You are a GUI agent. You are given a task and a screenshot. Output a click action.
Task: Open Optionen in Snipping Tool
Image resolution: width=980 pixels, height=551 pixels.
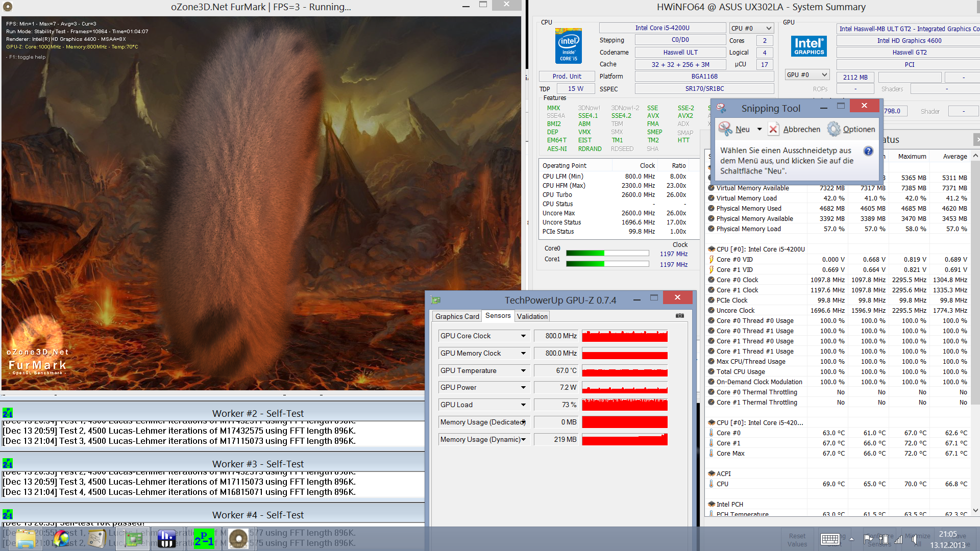tap(851, 130)
